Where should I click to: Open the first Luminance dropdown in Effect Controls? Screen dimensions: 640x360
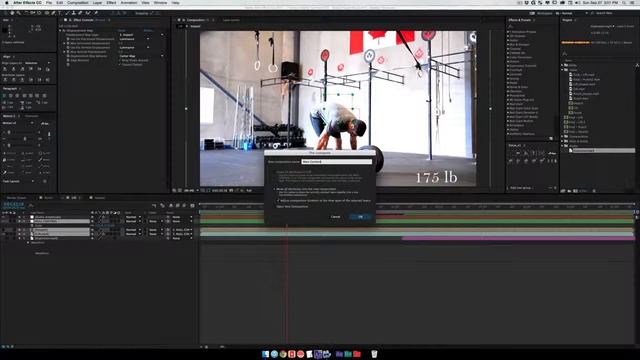135,39
